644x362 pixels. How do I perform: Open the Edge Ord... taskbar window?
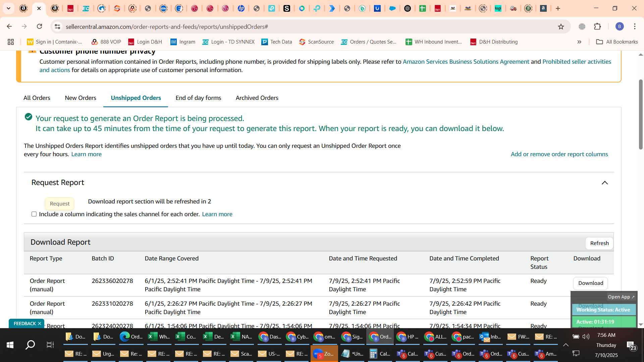131,337
